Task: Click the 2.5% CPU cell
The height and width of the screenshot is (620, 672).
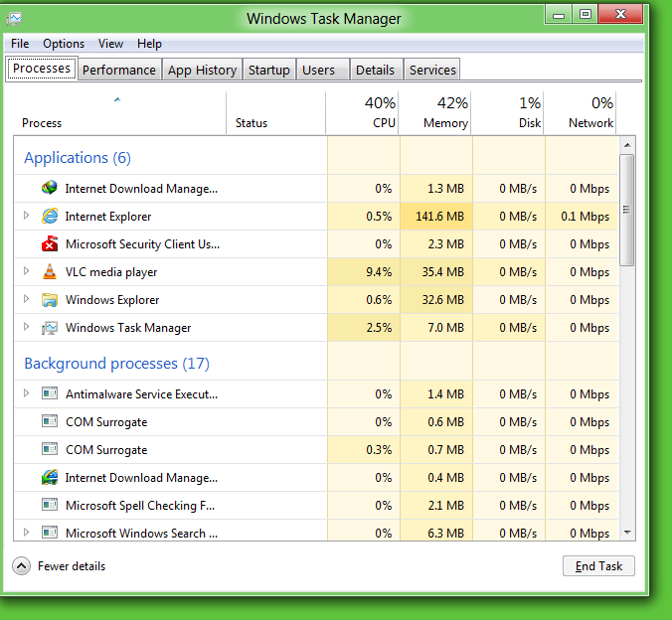Action: click(364, 327)
